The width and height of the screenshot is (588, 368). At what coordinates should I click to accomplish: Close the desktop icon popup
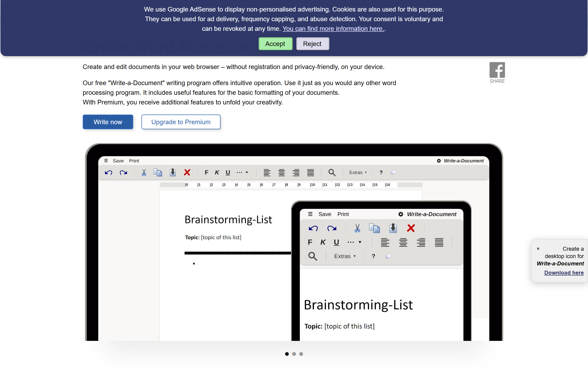click(538, 249)
